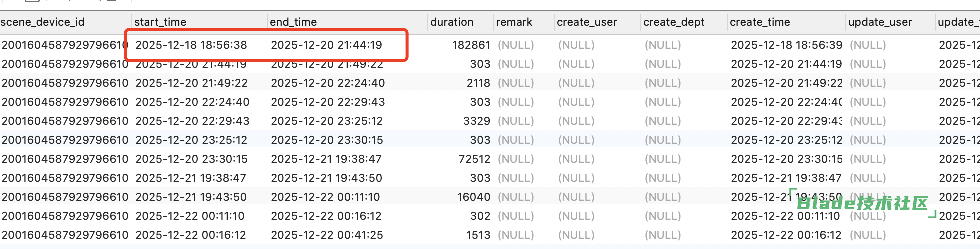Select the create_dept column header
This screenshot has width=980, height=249.
coord(674,22)
